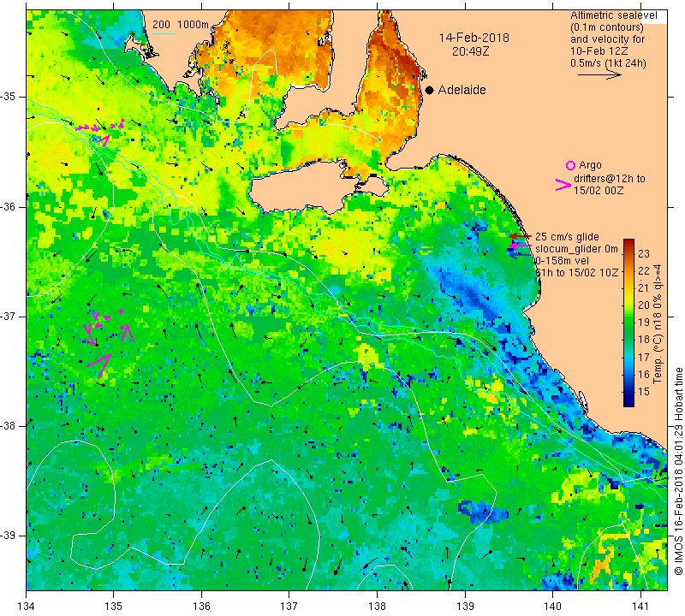Click the 140 longitude axis label
The height and width of the screenshot is (616, 685).
(552, 606)
